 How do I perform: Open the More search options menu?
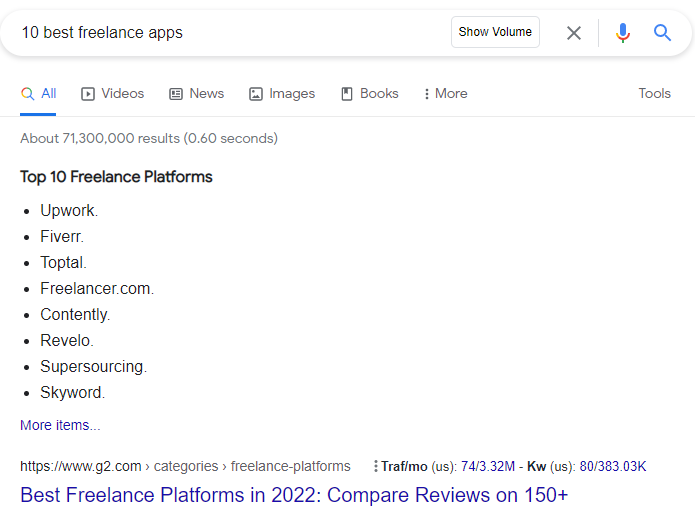coord(445,94)
